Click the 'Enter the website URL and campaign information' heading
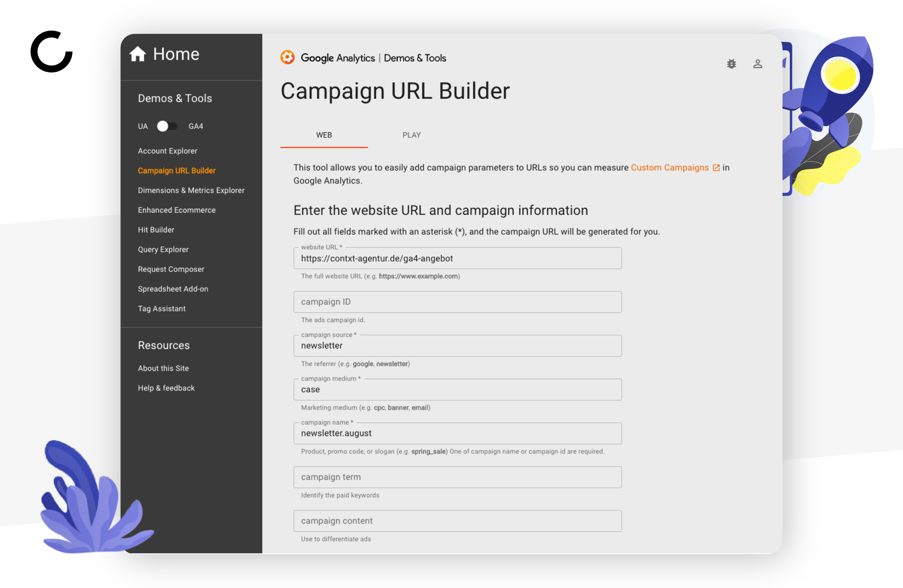903x588 pixels. (441, 210)
